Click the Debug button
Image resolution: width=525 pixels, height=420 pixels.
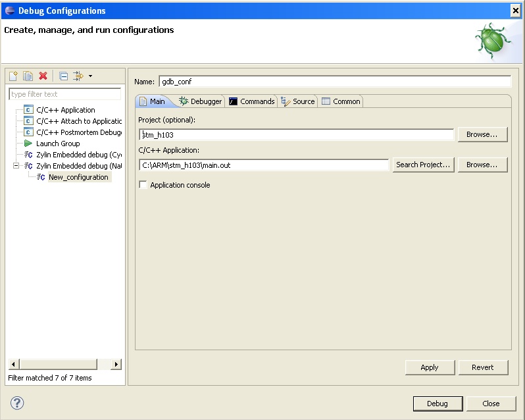[437, 404]
